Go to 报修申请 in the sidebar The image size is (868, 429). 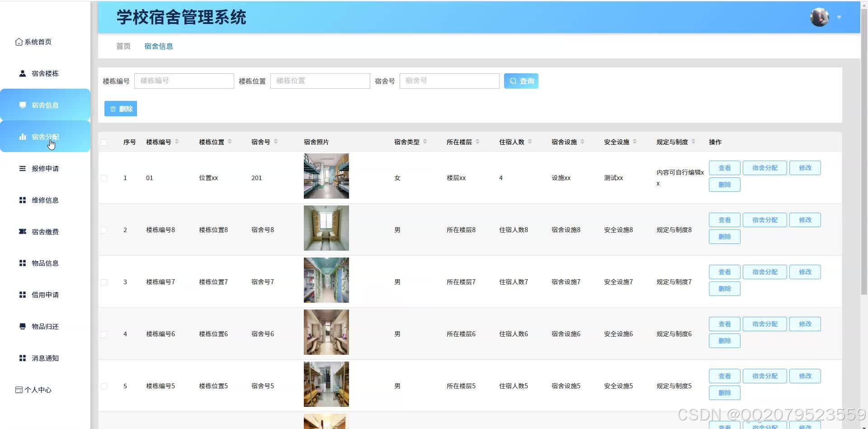tap(45, 168)
